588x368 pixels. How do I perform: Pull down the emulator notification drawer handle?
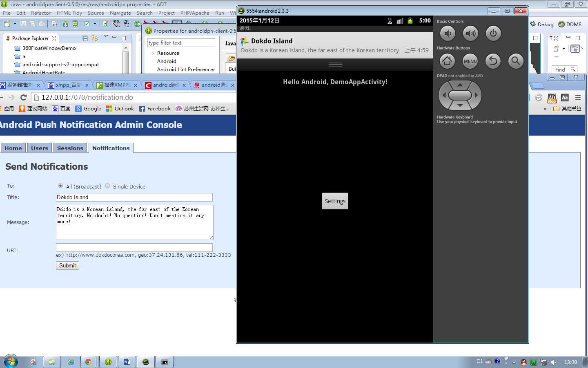pos(335,65)
